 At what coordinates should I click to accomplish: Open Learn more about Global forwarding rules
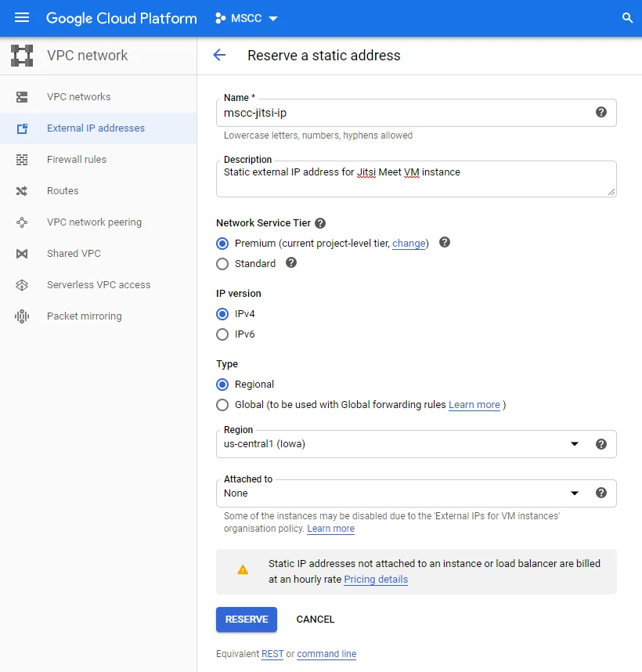474,405
